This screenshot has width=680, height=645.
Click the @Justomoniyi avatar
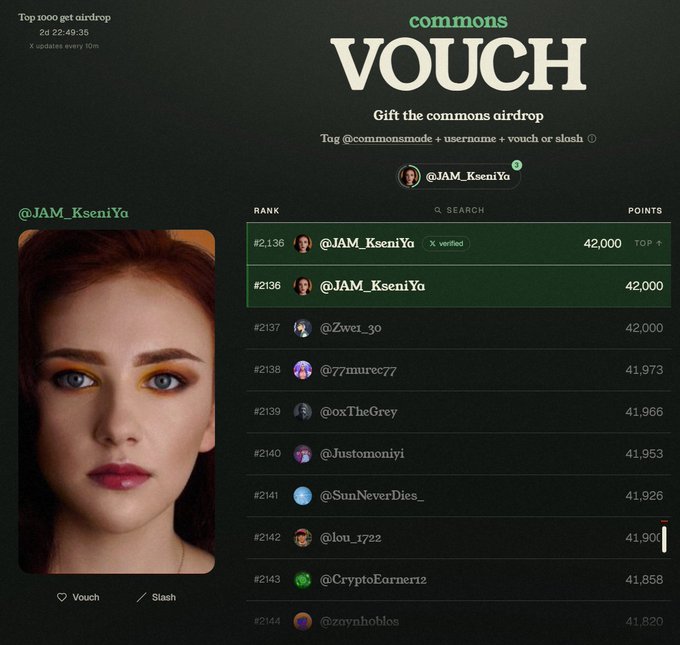(303, 454)
